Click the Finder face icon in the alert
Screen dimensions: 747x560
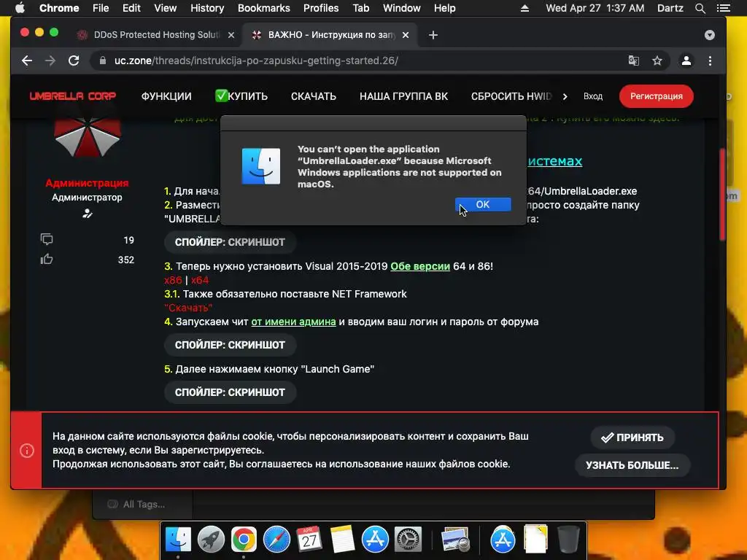click(x=261, y=166)
